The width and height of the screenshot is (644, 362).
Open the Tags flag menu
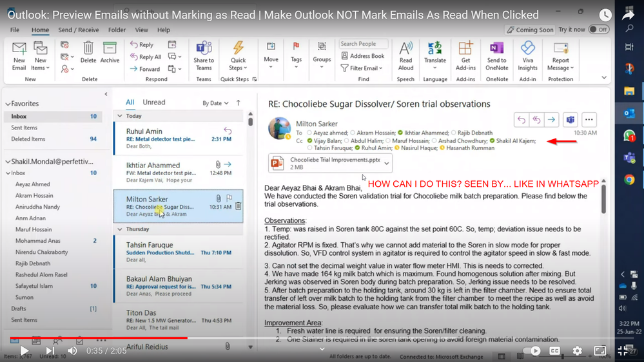click(296, 55)
